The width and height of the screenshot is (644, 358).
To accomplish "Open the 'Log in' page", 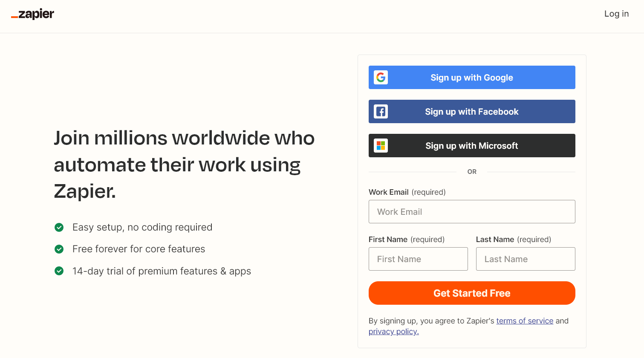I will tap(616, 14).
